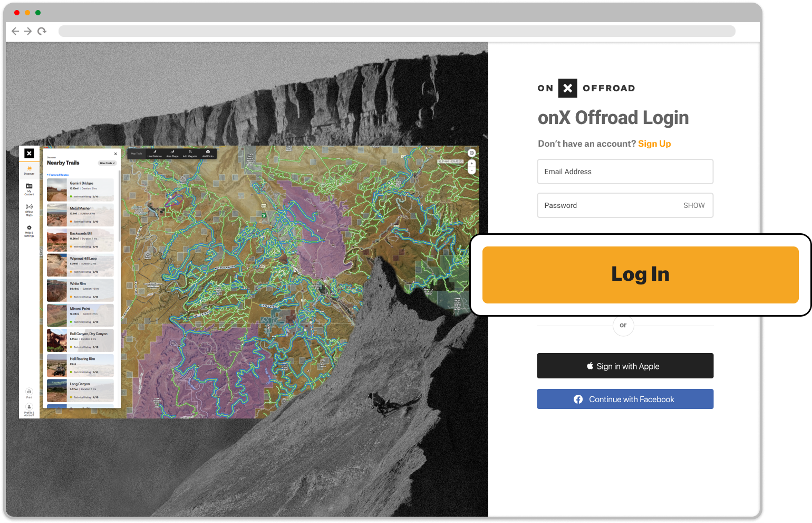Toggle password visibility with SHOW
Image resolution: width=812 pixels, height=523 pixels.
tap(693, 205)
